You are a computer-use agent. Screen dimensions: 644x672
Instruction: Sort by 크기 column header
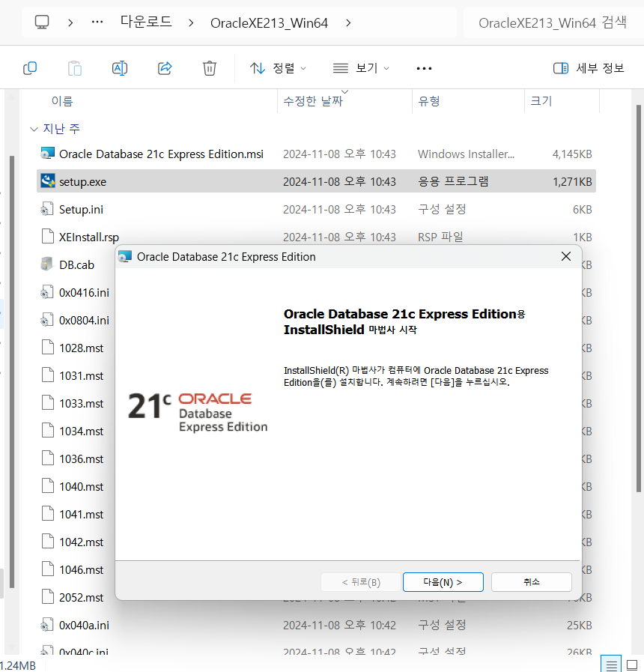(541, 101)
